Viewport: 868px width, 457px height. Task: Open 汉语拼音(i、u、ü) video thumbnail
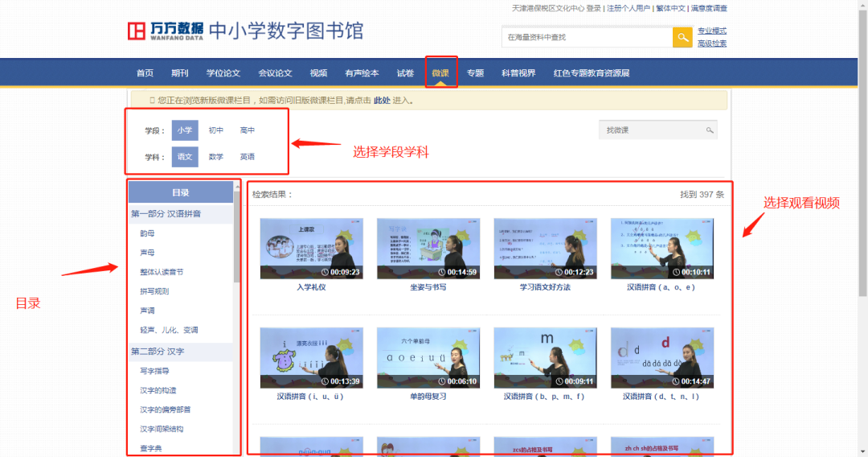click(x=312, y=358)
